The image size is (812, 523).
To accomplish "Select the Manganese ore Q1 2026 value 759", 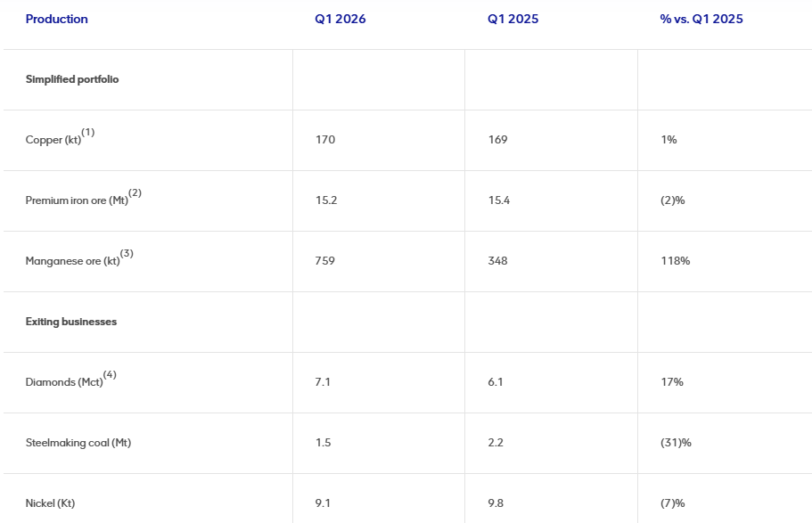I will click(324, 261).
